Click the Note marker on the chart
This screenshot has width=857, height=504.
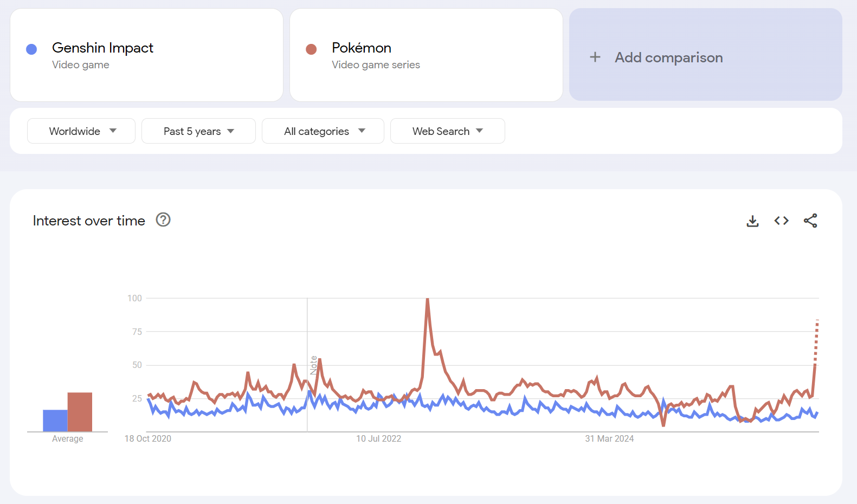(x=313, y=365)
